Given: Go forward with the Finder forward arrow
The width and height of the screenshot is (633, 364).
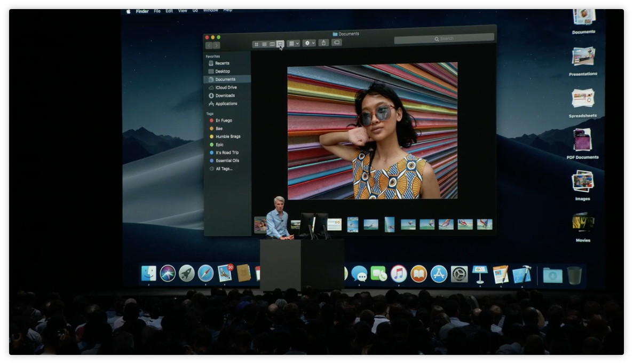Looking at the screenshot, I should (x=216, y=45).
